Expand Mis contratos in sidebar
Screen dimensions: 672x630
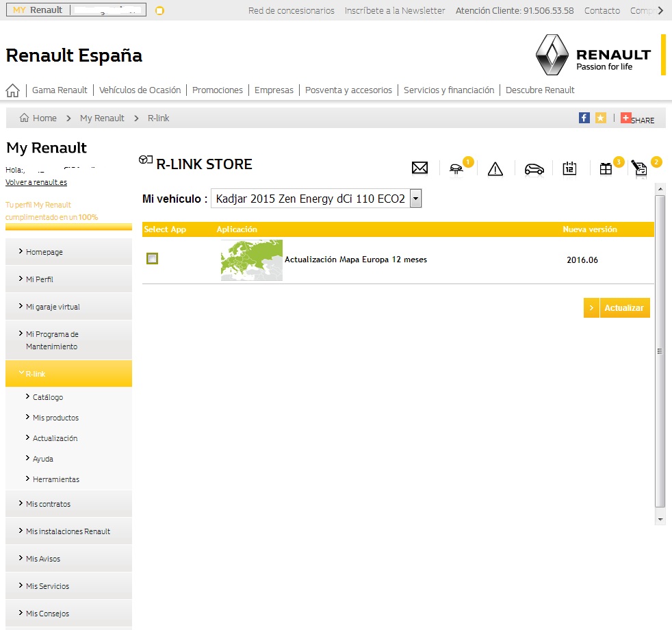coord(68,504)
